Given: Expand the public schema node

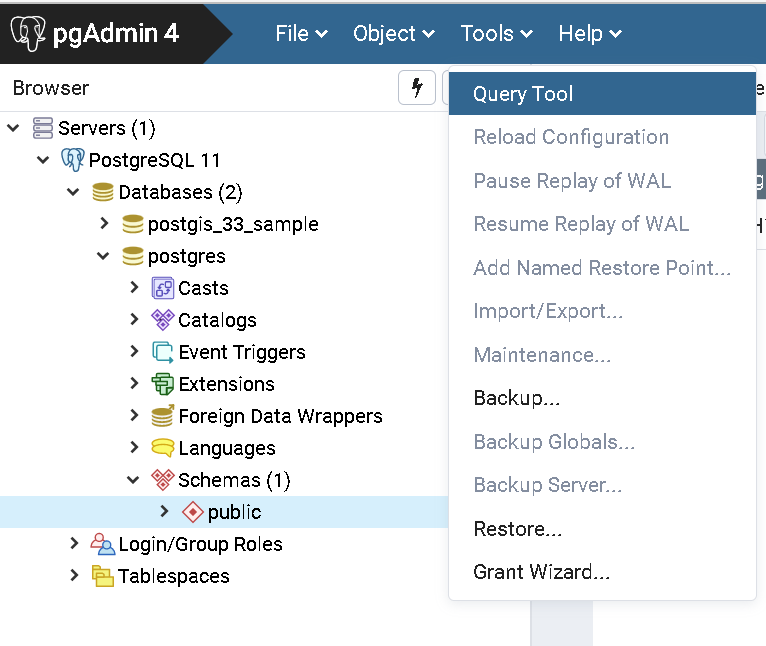Looking at the screenshot, I should [164, 512].
